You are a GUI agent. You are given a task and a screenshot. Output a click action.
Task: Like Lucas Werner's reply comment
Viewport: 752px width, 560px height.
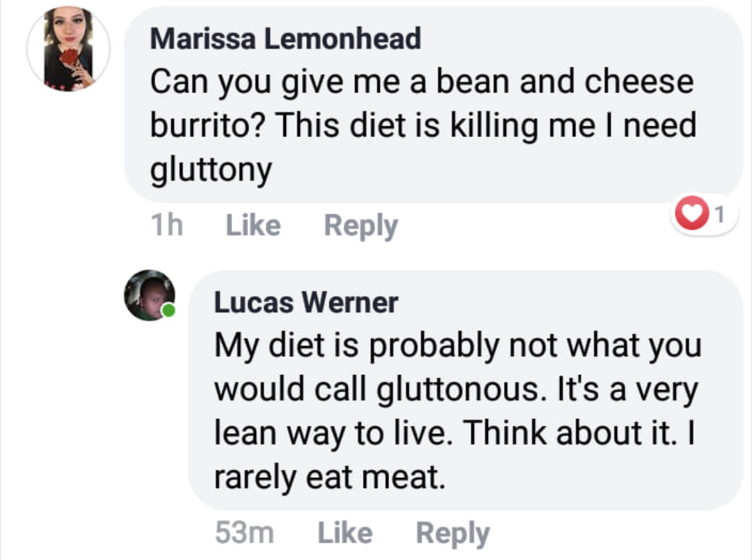345,533
